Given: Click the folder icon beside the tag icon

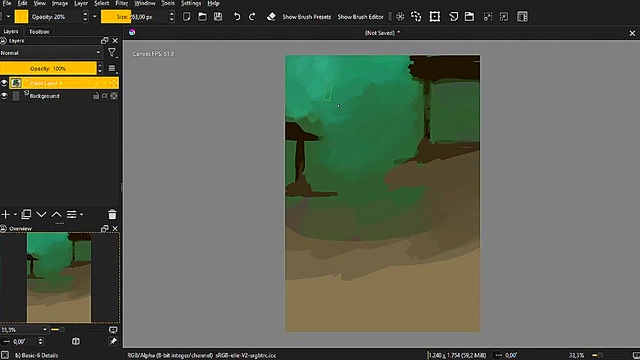Looking at the screenshot, I should pyautogui.click(x=469, y=16).
